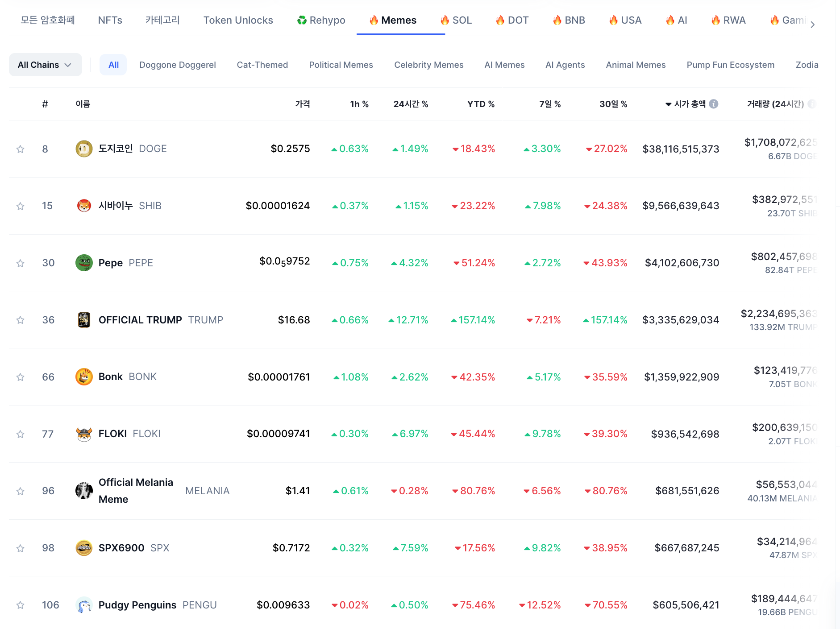Filter by Doggone Doggerel
The height and width of the screenshot is (629, 840).
click(178, 65)
